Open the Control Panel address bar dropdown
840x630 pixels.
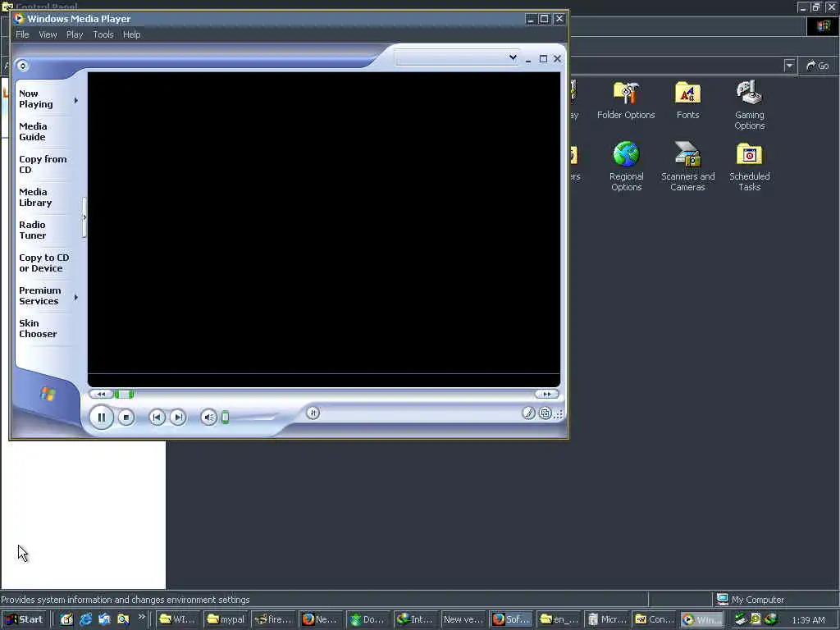click(789, 66)
